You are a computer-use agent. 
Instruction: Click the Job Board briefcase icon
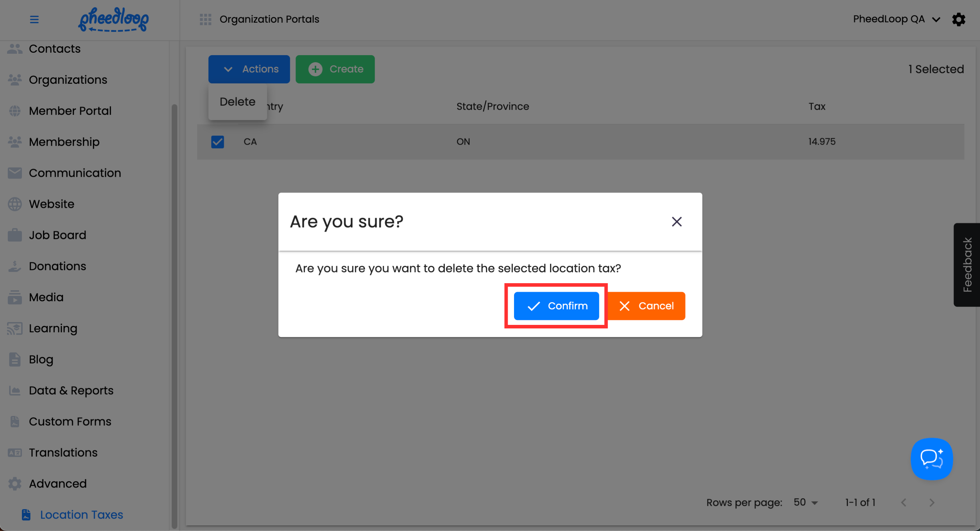[x=14, y=235]
